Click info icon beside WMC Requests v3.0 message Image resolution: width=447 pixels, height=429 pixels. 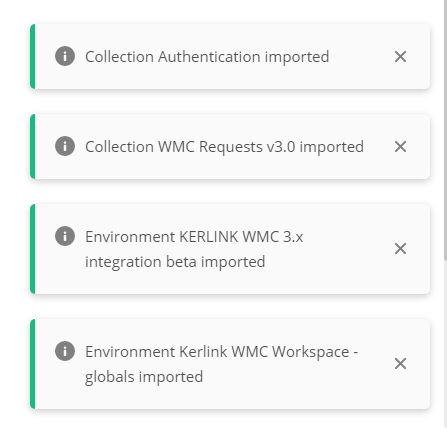tap(65, 146)
